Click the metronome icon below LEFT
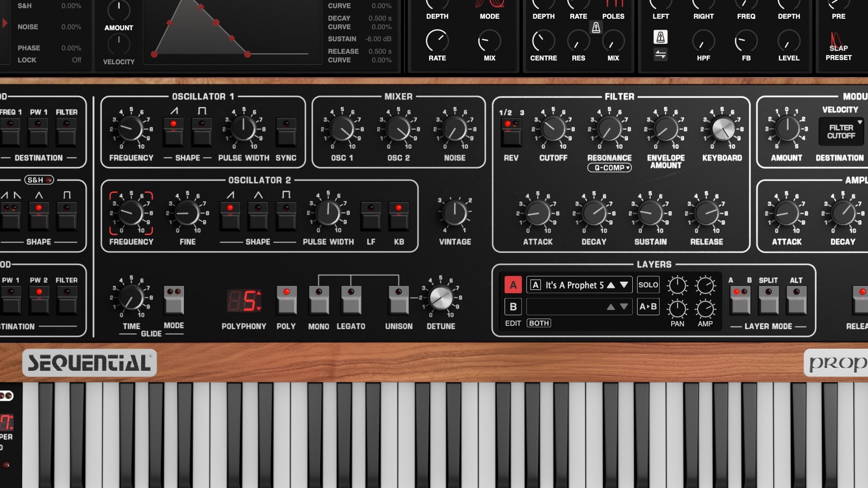 [x=660, y=37]
